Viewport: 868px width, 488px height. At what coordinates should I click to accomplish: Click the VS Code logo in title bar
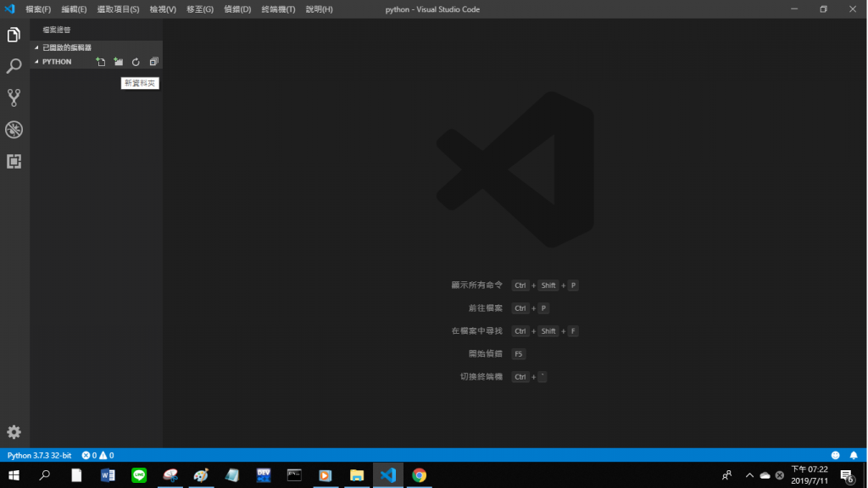pos(9,8)
